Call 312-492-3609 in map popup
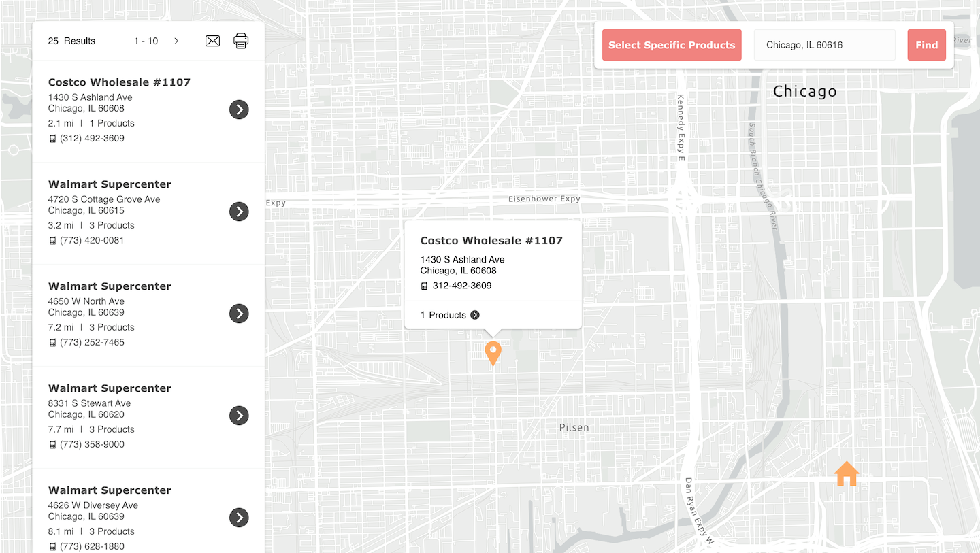980x553 pixels. (x=462, y=286)
